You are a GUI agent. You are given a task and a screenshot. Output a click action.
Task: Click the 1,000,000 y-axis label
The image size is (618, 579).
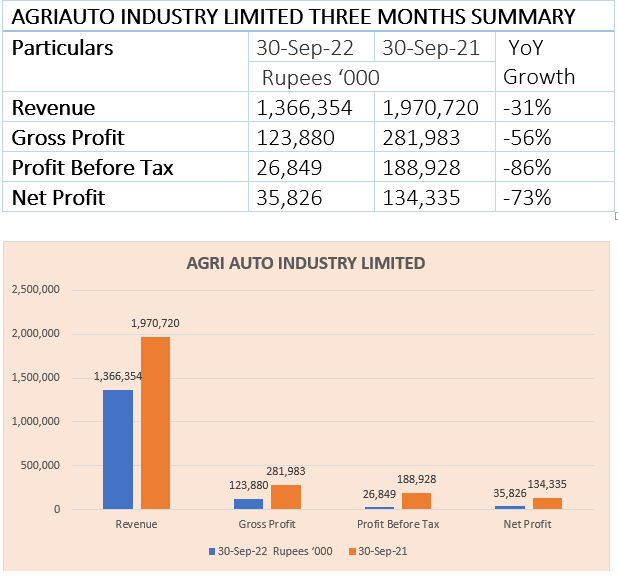coord(35,421)
